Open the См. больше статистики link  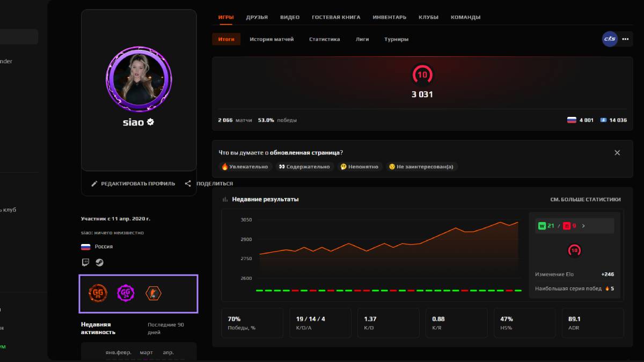coord(585,200)
